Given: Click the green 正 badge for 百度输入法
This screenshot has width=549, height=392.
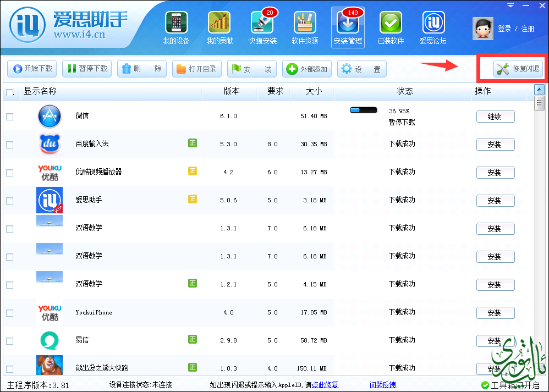Looking at the screenshot, I should click(192, 143).
